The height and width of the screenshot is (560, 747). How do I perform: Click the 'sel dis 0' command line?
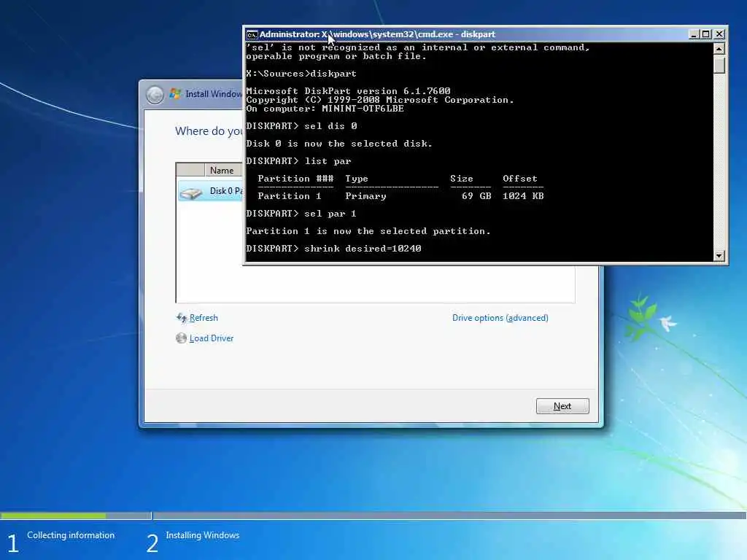click(301, 126)
